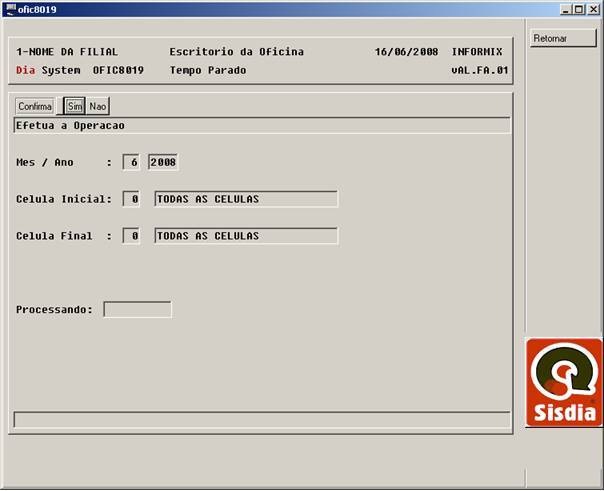Choose the Nao option

pos(98,106)
